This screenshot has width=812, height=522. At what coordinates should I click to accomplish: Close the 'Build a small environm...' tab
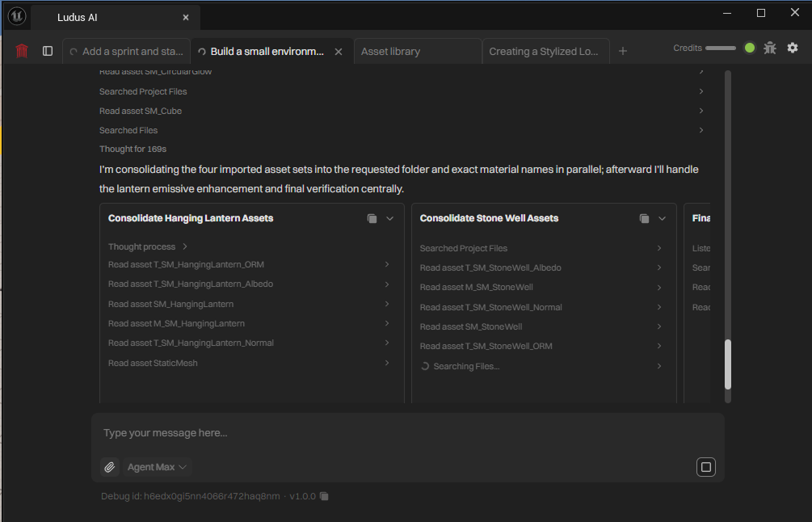[339, 52]
